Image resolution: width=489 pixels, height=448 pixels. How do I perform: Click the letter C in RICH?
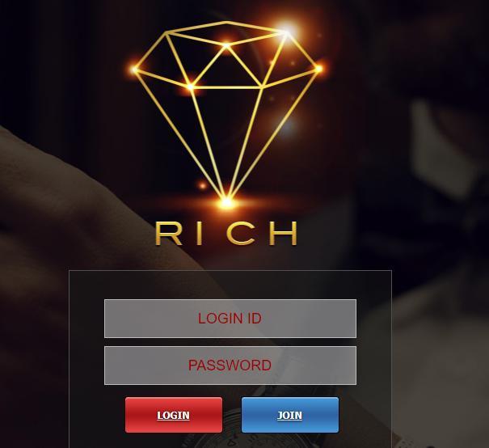click(x=241, y=233)
